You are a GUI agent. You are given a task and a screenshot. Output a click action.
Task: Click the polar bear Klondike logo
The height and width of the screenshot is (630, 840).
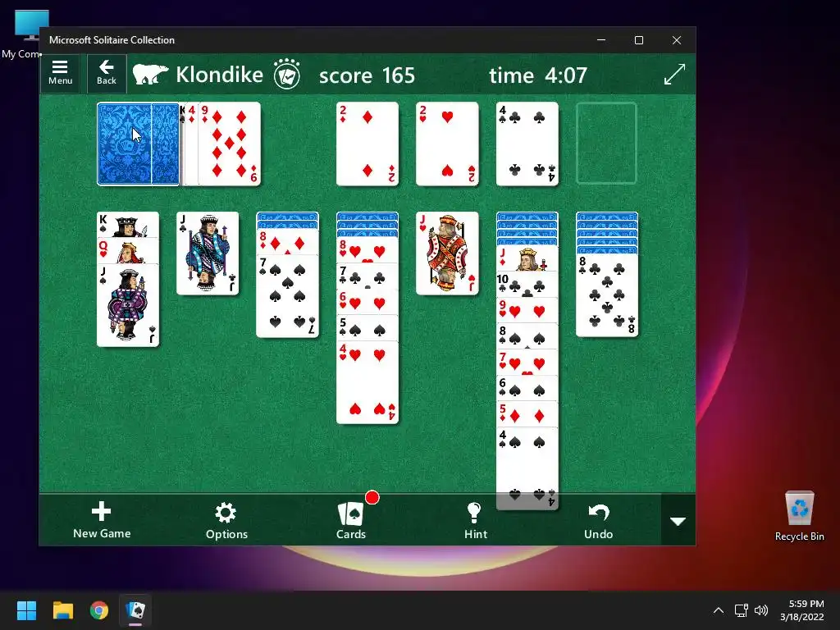pyautogui.click(x=151, y=75)
